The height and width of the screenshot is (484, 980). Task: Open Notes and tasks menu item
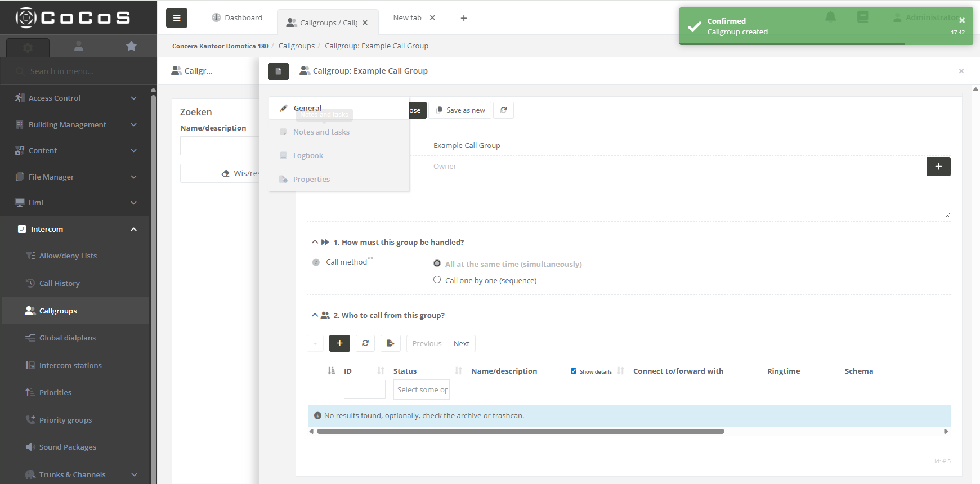[321, 132]
